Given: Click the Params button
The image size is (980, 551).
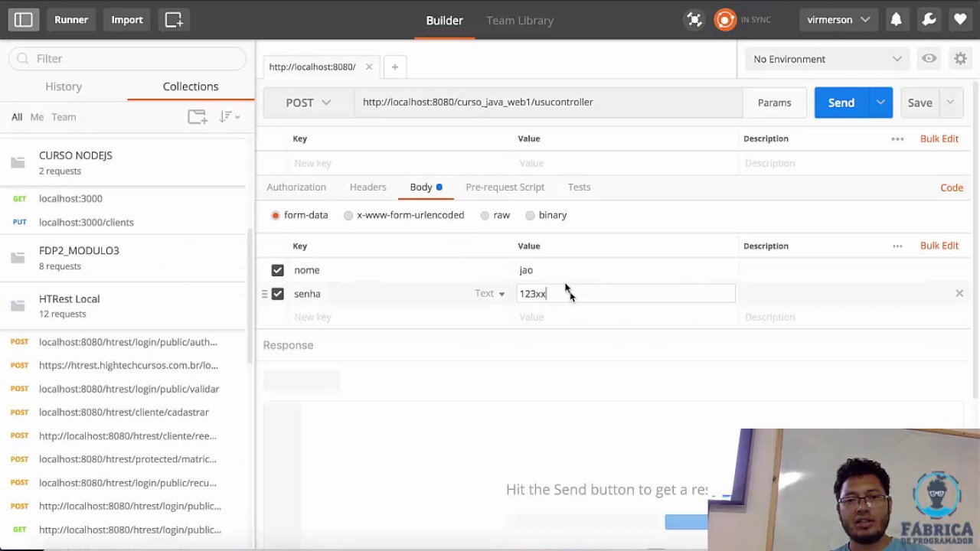Looking at the screenshot, I should [774, 103].
